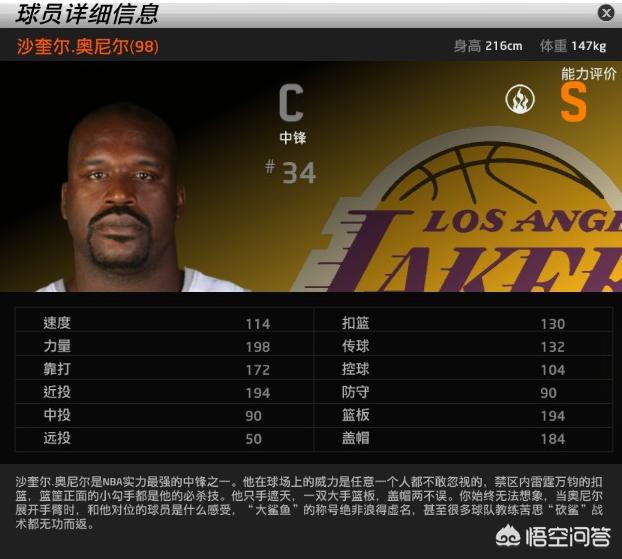Click the ball-handling value 104
The height and width of the screenshot is (559, 622).
tap(553, 370)
